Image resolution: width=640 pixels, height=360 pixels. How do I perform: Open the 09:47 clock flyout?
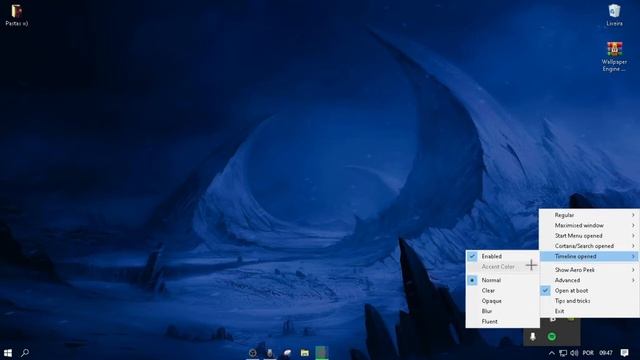(x=606, y=353)
